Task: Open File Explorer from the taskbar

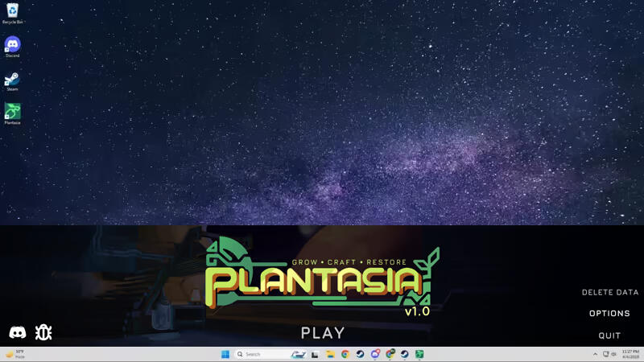Action: coord(330,354)
